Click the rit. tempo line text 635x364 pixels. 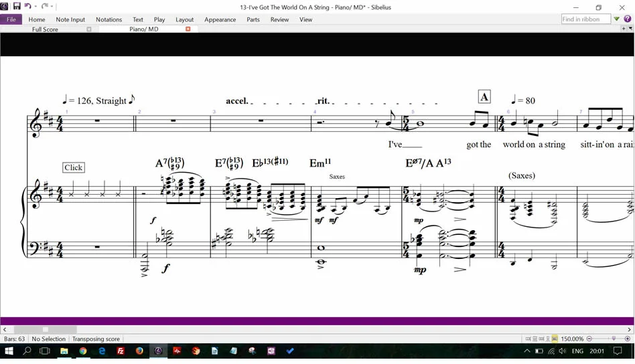[x=323, y=101]
